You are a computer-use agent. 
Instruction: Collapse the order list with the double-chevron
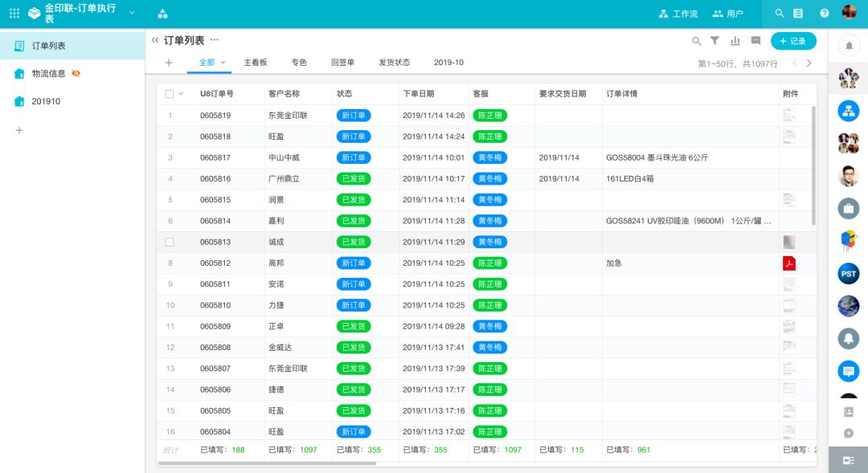(154, 39)
